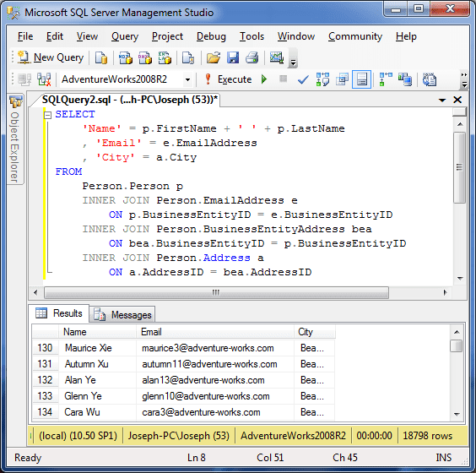476x473 pixels.
Task: Toggle Include Client Statistics icon
Action: point(405,79)
